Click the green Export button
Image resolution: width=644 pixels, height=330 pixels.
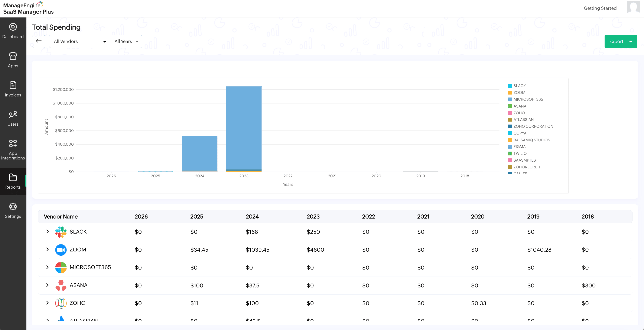[x=621, y=42]
